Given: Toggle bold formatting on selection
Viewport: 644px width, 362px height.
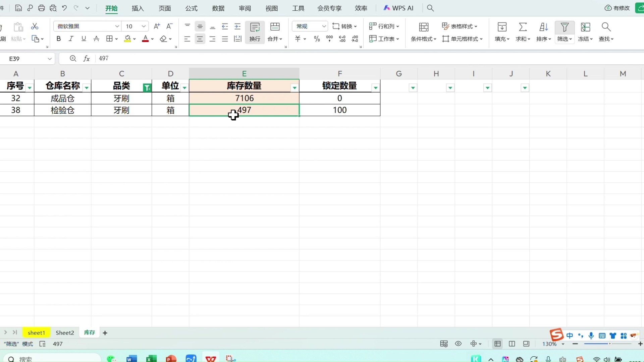Looking at the screenshot, I should tap(58, 39).
